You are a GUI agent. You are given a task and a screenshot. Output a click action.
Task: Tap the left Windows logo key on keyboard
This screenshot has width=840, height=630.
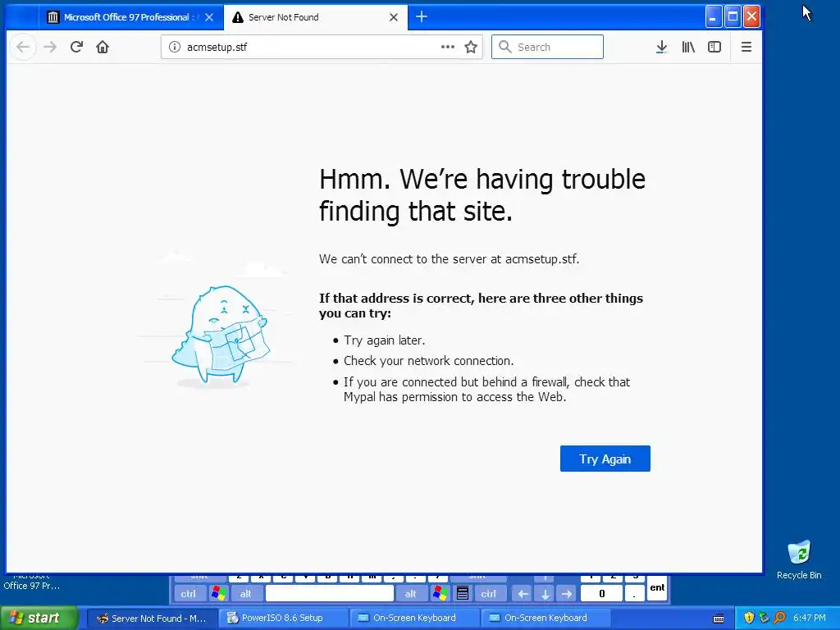218,594
